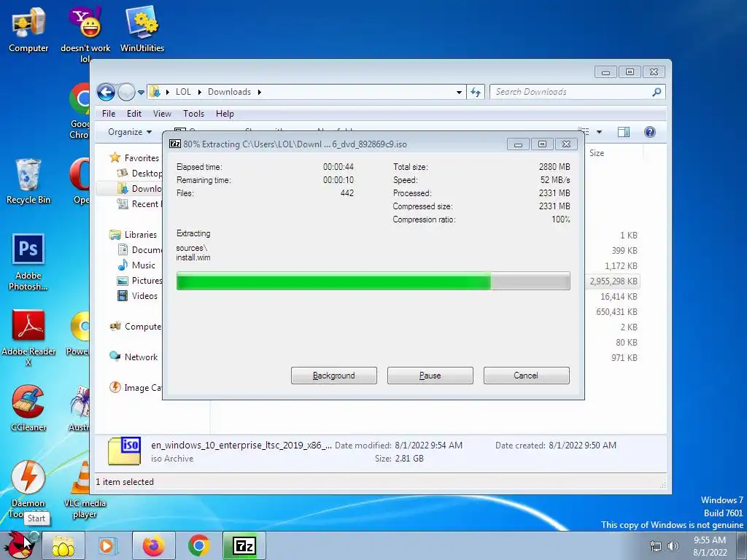Click the taskbar clock showing 9:55 AM
Screen dimensions: 747x560
coord(710,546)
